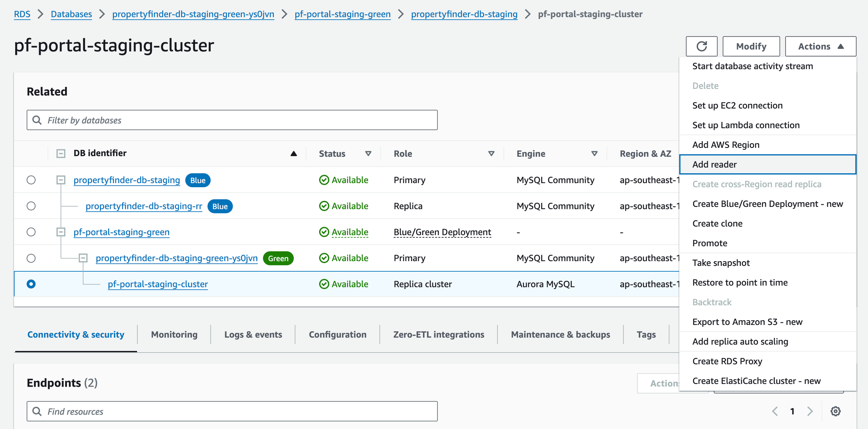Image resolution: width=868 pixels, height=429 pixels.
Task: Choose Promote in the Actions menu
Action: (x=768, y=243)
